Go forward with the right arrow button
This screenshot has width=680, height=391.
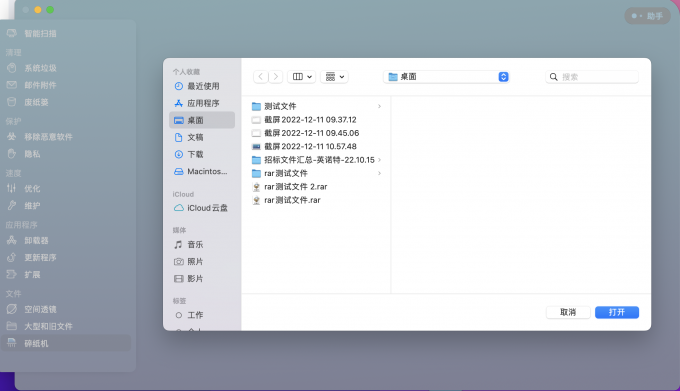(276, 77)
